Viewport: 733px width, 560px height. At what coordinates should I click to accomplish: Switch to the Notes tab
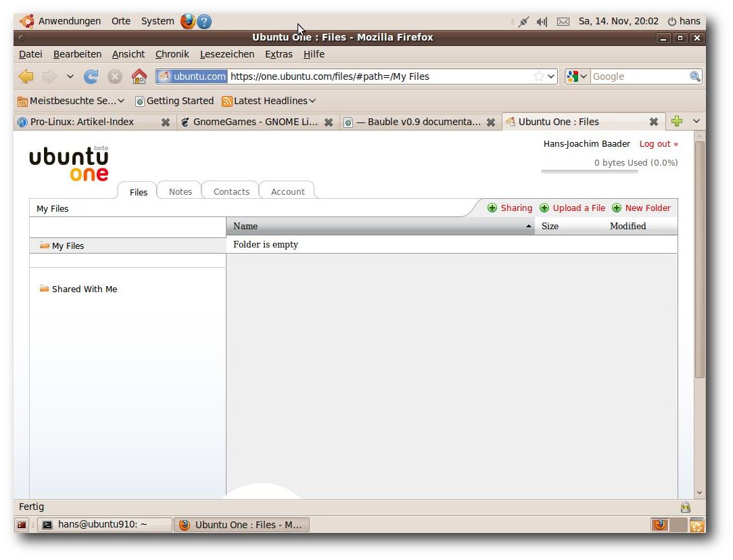click(181, 191)
